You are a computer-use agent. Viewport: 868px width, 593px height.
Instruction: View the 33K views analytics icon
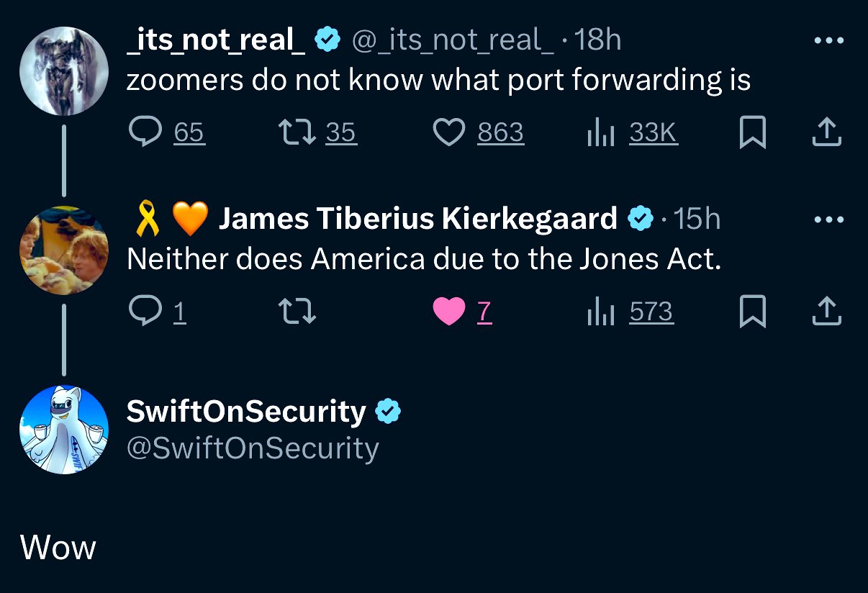[x=599, y=132]
